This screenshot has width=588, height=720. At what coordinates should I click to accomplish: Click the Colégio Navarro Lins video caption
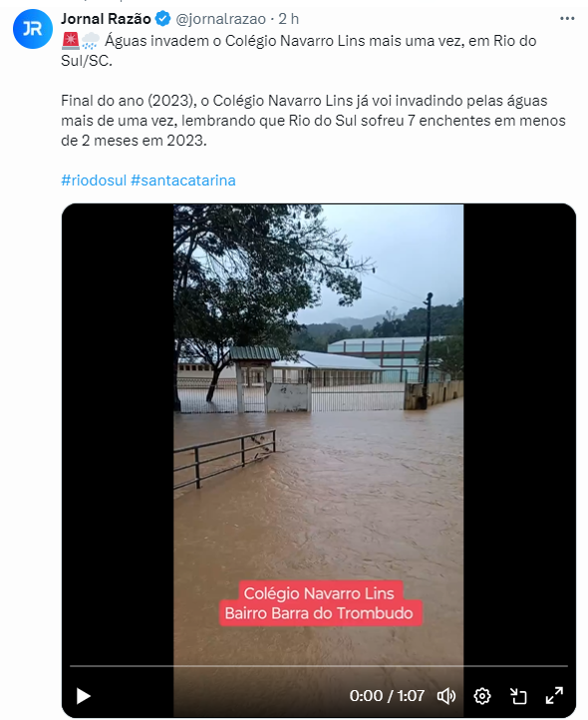(x=320, y=603)
